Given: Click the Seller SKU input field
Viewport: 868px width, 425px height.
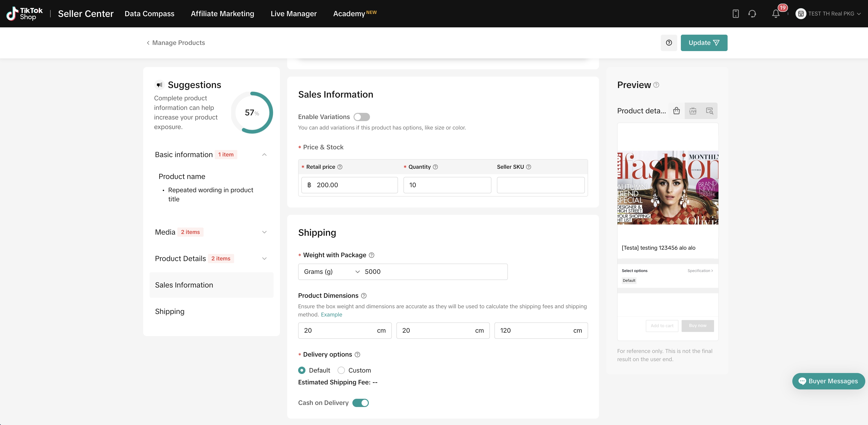Looking at the screenshot, I should tap(540, 185).
